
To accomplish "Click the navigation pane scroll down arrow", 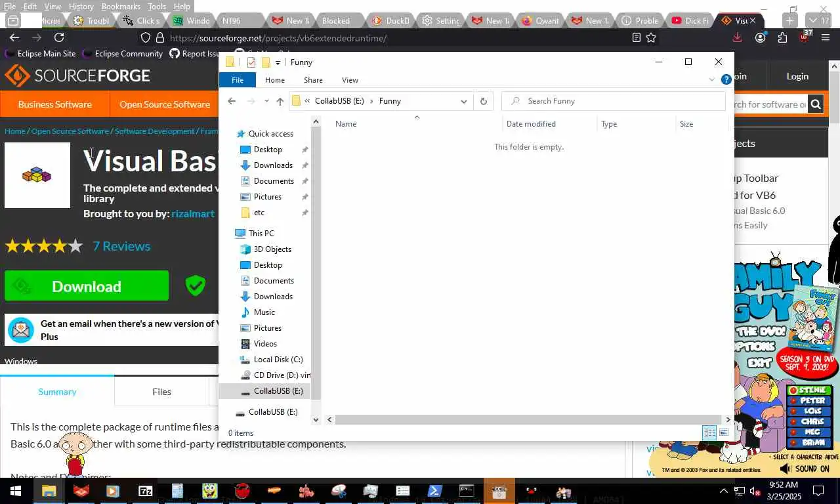I will (x=316, y=419).
